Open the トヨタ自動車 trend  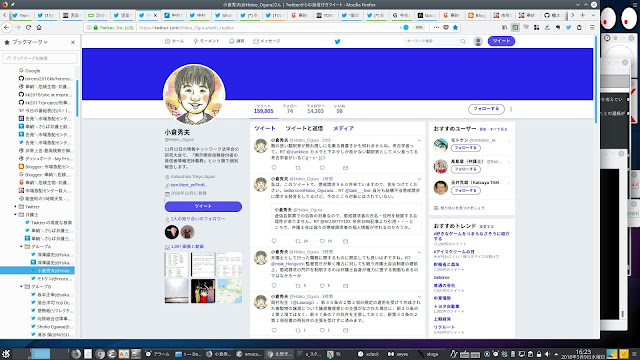[x=447, y=307]
